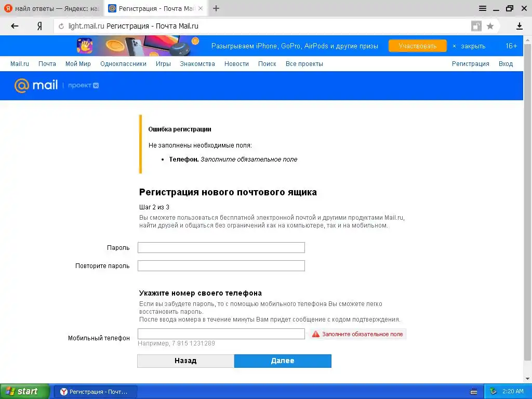
Task: Open the Новости link
Action: click(236, 64)
